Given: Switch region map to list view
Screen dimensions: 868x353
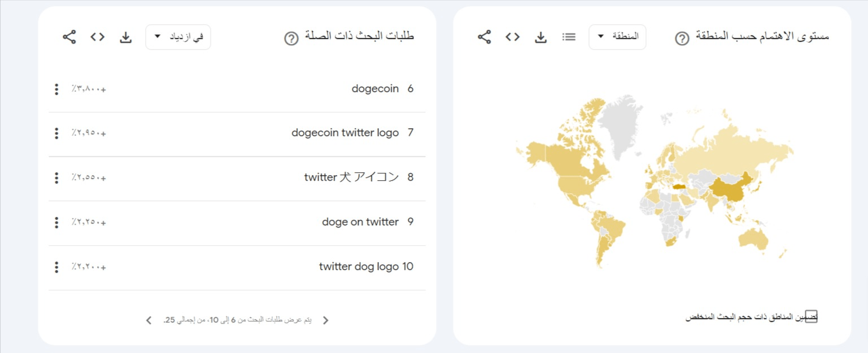Looking at the screenshot, I should pyautogui.click(x=569, y=37).
